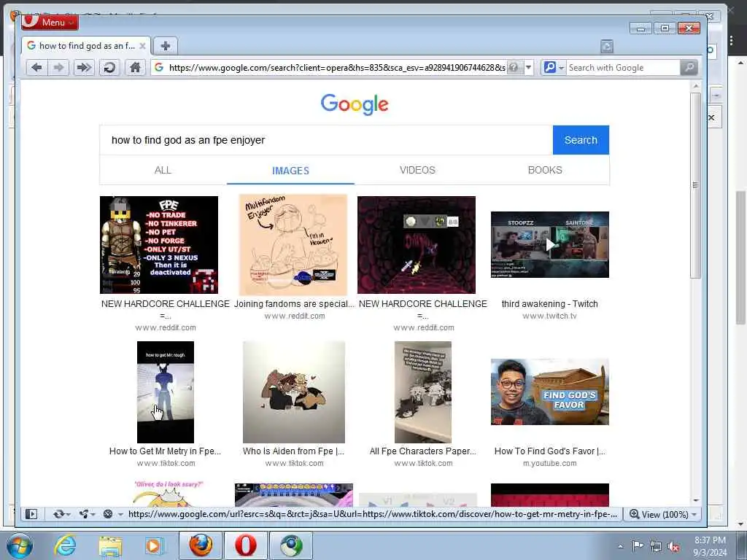Click the muted volume tray icon
747x560 pixels.
coord(673,546)
